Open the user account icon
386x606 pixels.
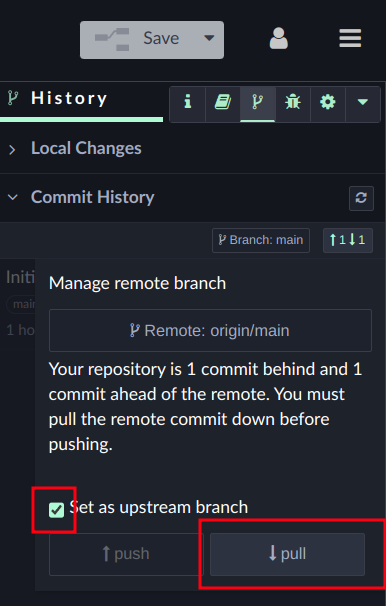pos(279,39)
